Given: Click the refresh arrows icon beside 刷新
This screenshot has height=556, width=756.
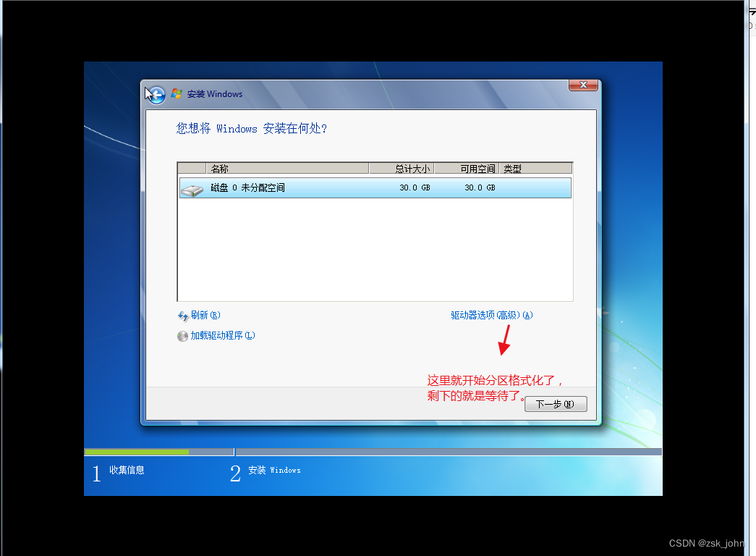Looking at the screenshot, I should coord(183,316).
